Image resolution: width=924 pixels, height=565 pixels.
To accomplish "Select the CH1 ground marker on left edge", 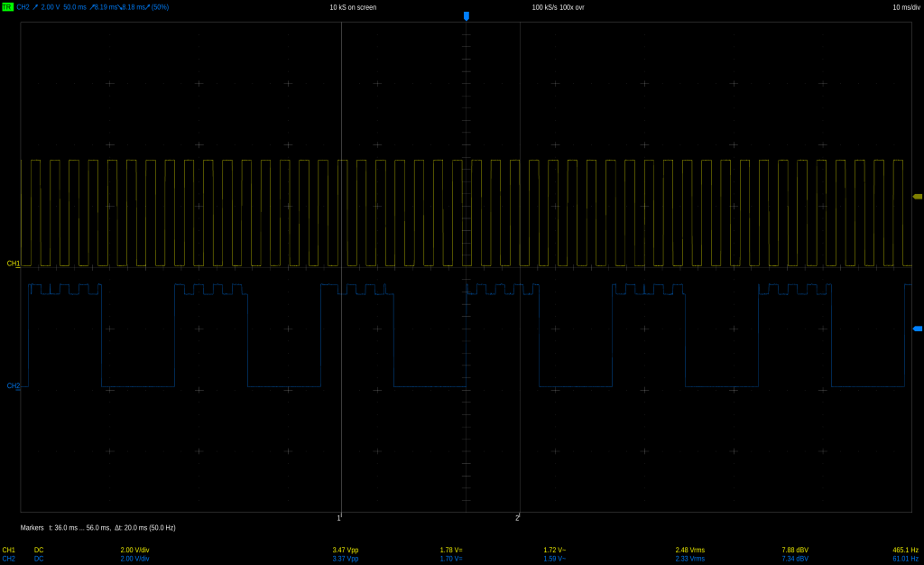I will pos(13,264).
